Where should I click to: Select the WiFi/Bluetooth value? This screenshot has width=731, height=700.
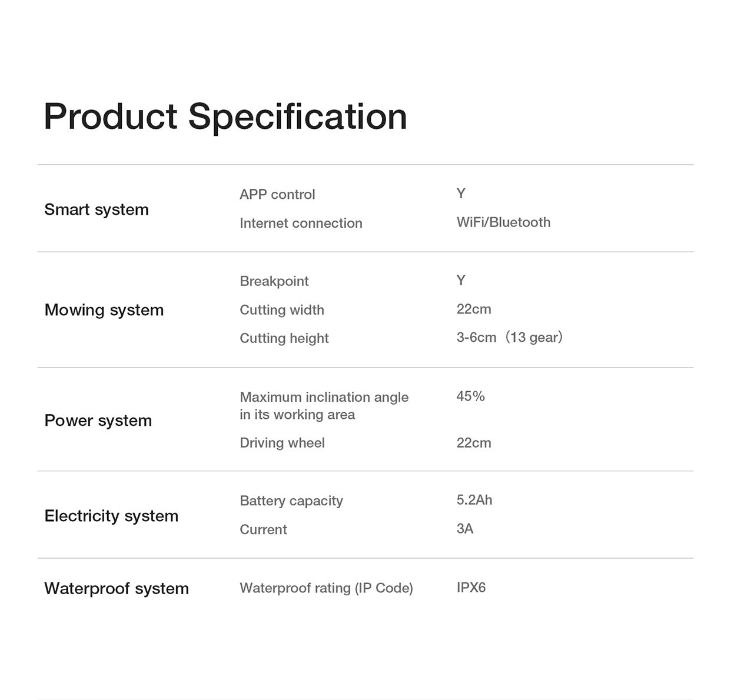point(503,222)
